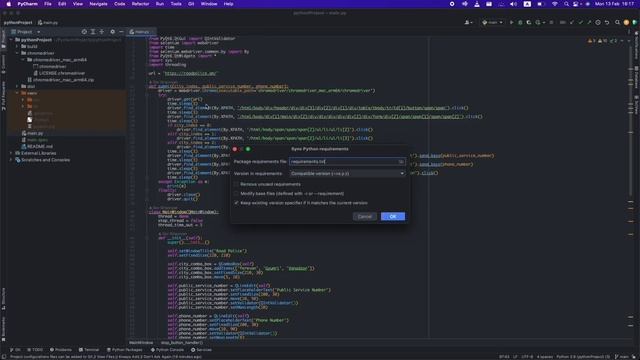
Task: Open the Project panel gear options
Action: (113, 31)
